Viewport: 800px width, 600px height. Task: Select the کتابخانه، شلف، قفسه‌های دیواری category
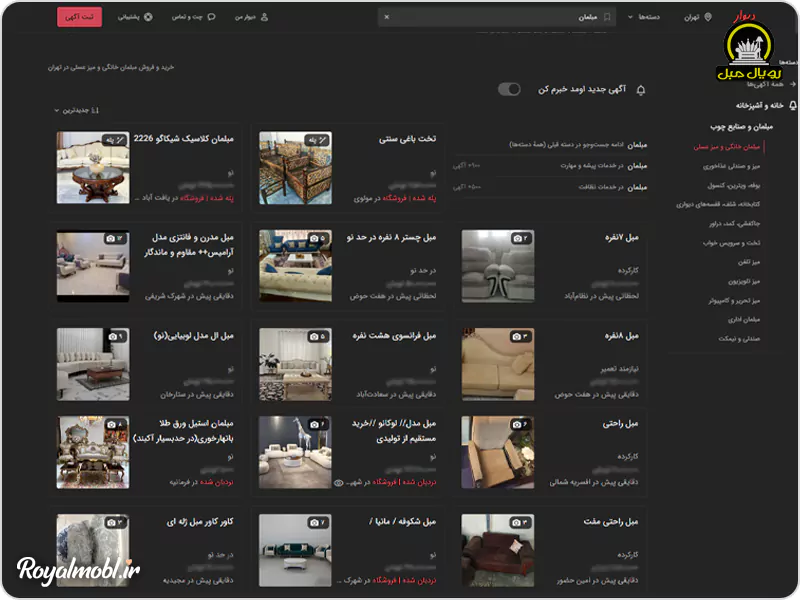point(718,205)
